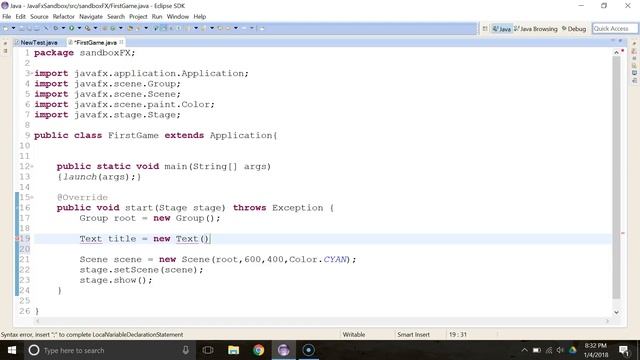
Task: Collapse the imports fold at line 3
Action: (32, 73)
